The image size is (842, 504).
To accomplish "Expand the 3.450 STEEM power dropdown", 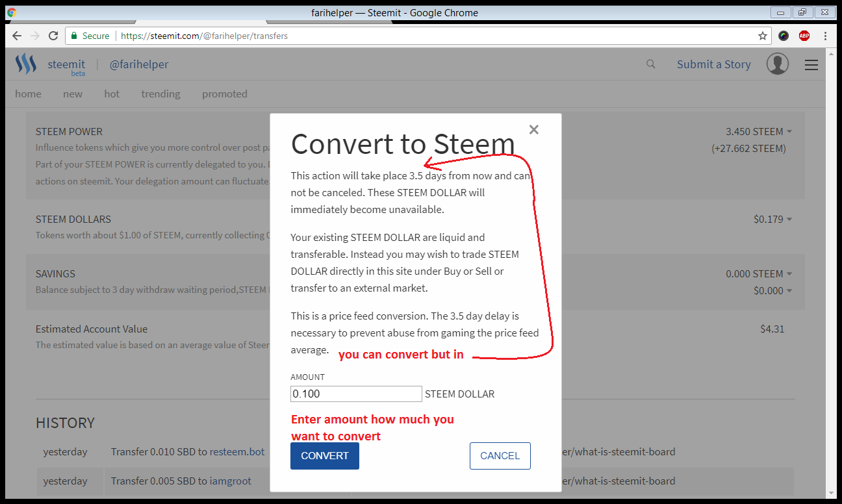I will click(759, 131).
